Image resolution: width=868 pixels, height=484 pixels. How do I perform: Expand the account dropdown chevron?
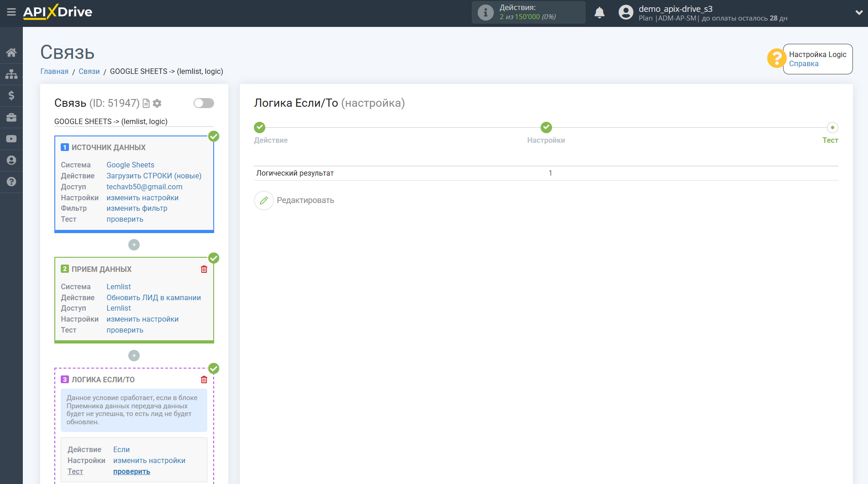pyautogui.click(x=858, y=13)
